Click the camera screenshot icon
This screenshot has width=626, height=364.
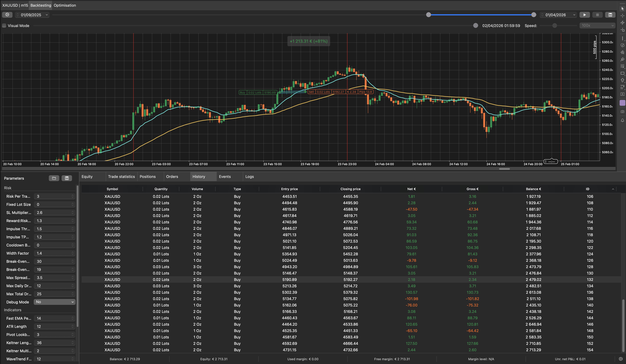pyautogui.click(x=622, y=112)
